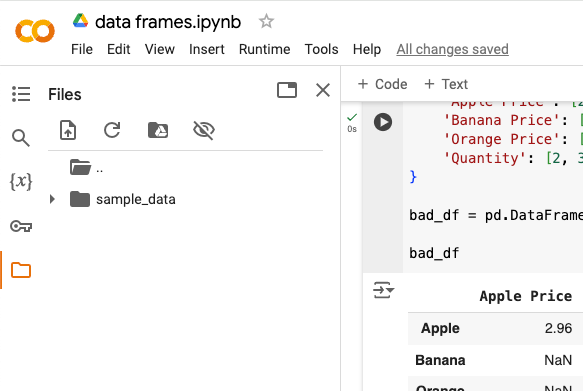Click the Apple row index label
Viewport: 583px width, 391px height.
(x=440, y=328)
